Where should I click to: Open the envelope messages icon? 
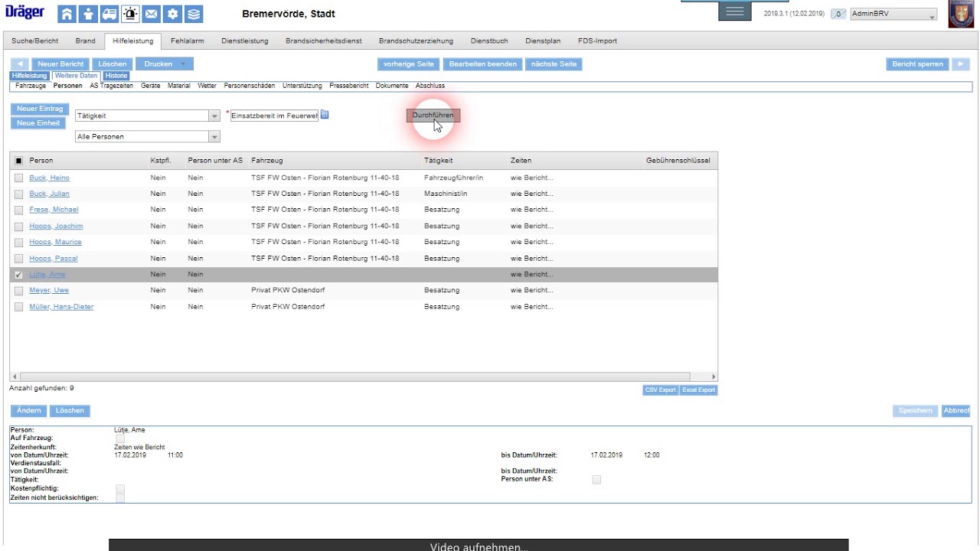coord(152,13)
